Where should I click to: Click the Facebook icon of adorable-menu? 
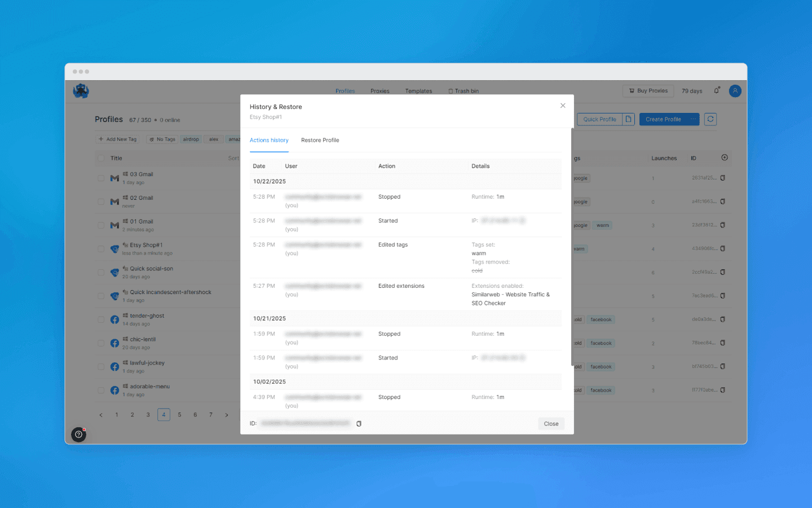click(114, 391)
